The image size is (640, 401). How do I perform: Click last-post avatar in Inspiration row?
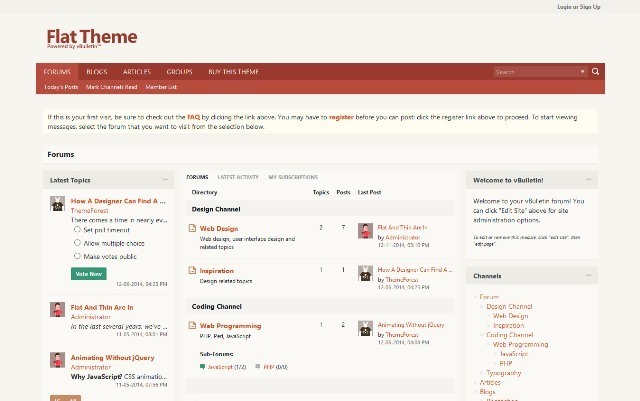(365, 273)
